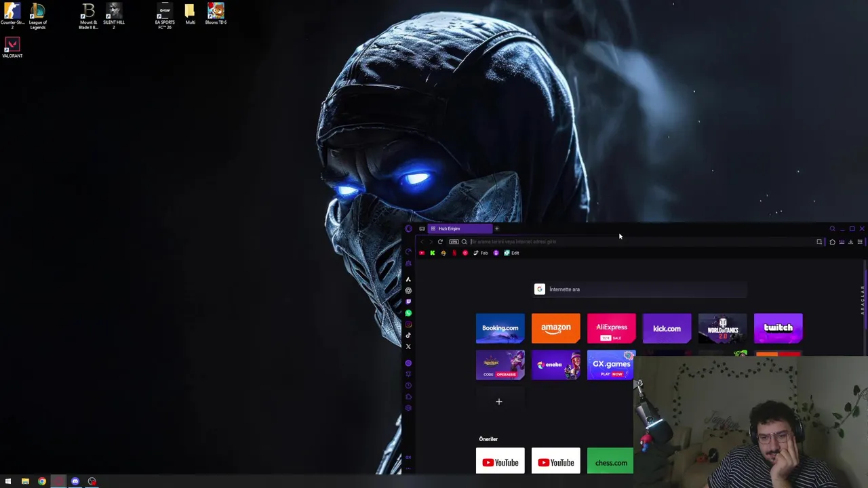This screenshot has height=488, width=868.
Task: Open Google Chrome from taskbar
Action: [x=42, y=481]
